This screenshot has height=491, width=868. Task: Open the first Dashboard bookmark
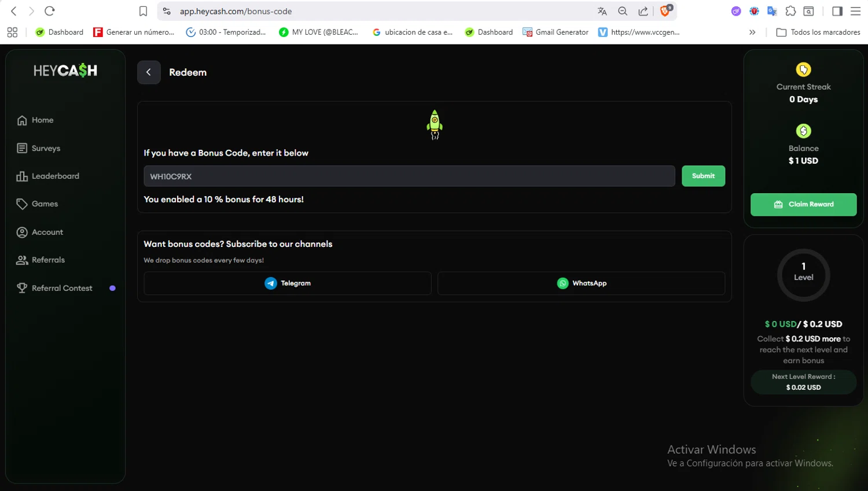(x=60, y=32)
